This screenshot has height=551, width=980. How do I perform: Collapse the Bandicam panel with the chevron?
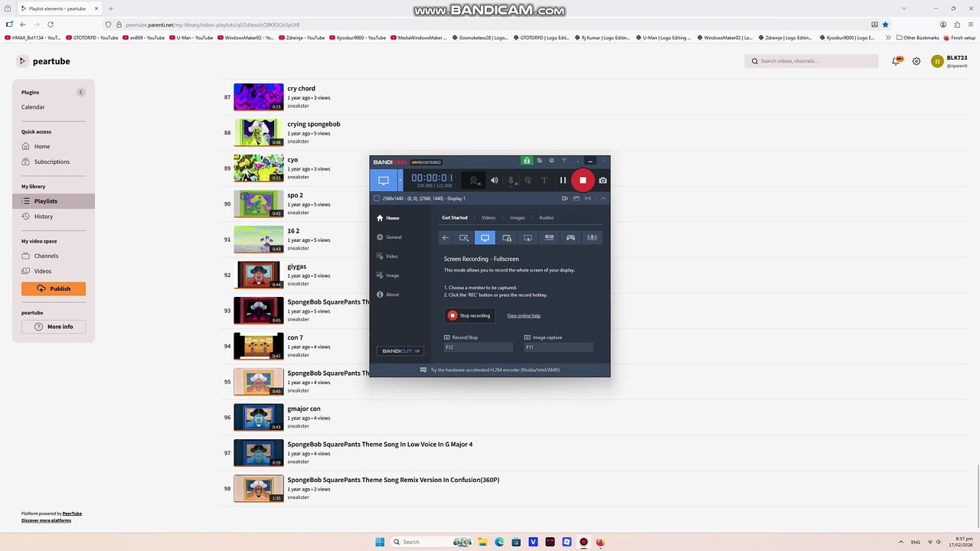click(x=603, y=198)
